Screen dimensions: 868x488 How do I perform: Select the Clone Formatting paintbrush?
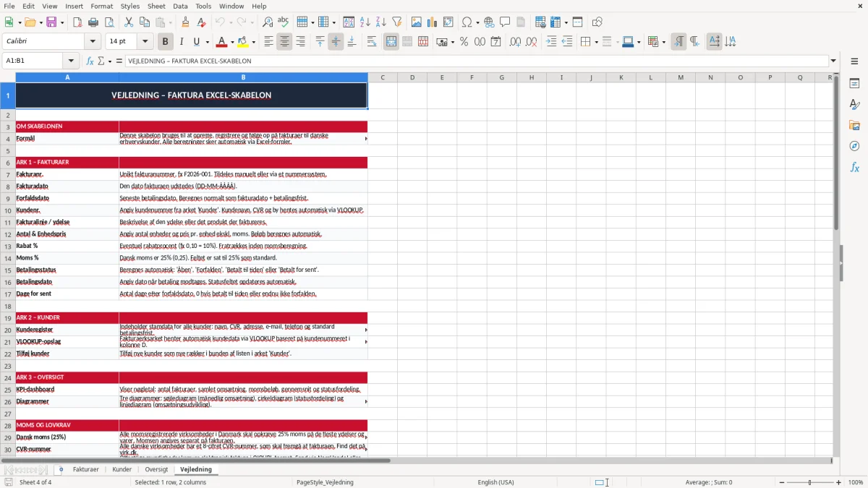point(185,22)
